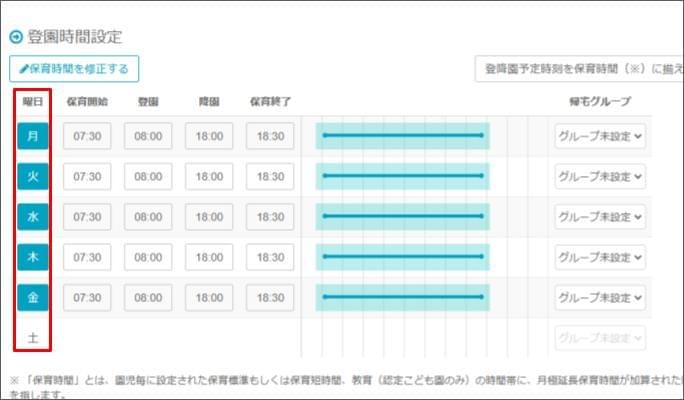684x400 pixels.
Task: Click the 保育時間を修正する button
Action: coord(74,69)
